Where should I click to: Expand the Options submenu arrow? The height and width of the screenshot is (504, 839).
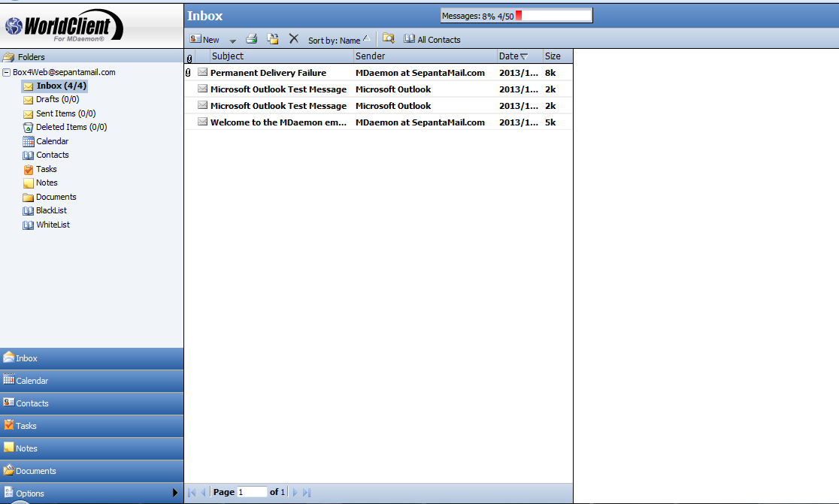pyautogui.click(x=175, y=493)
